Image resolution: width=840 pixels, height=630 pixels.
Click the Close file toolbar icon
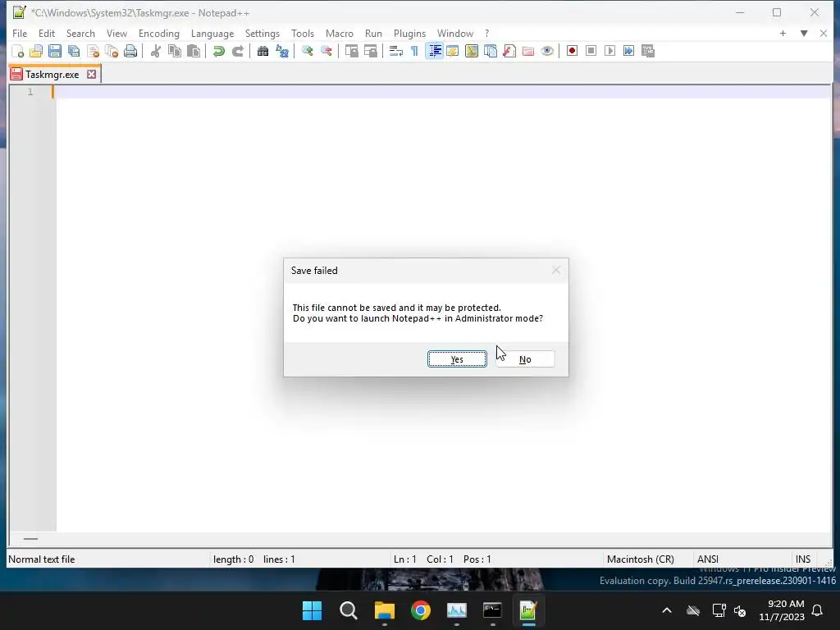[93, 51]
